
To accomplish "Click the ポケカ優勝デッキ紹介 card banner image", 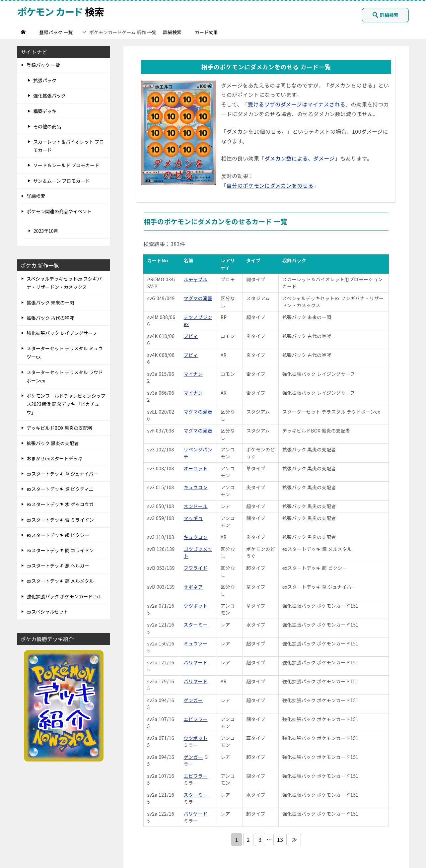I will 64,705.
